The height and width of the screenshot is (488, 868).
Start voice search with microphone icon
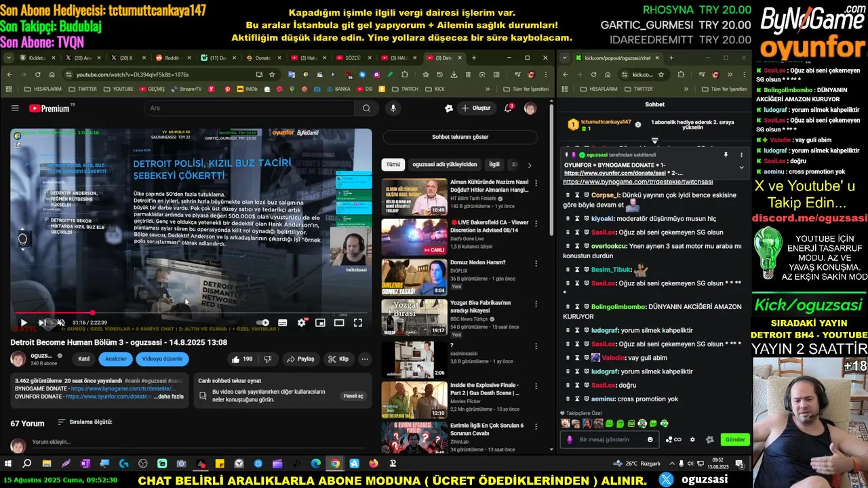click(x=393, y=108)
